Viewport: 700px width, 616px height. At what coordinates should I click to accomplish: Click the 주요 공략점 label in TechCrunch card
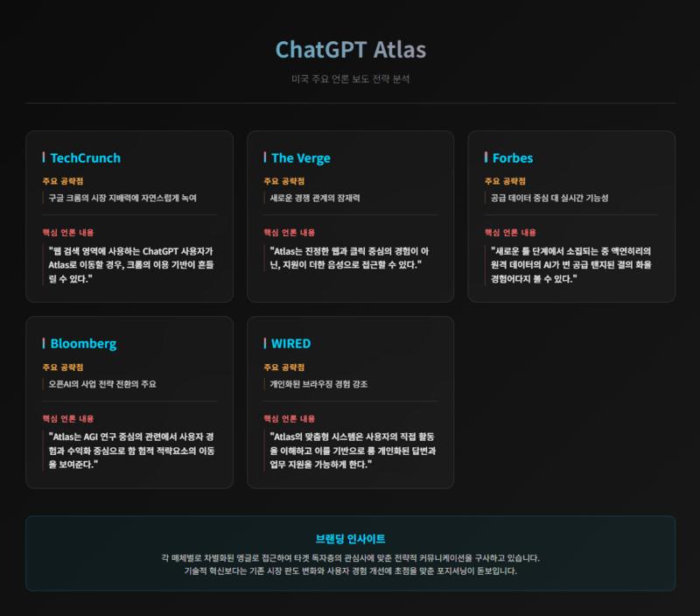click(68, 181)
